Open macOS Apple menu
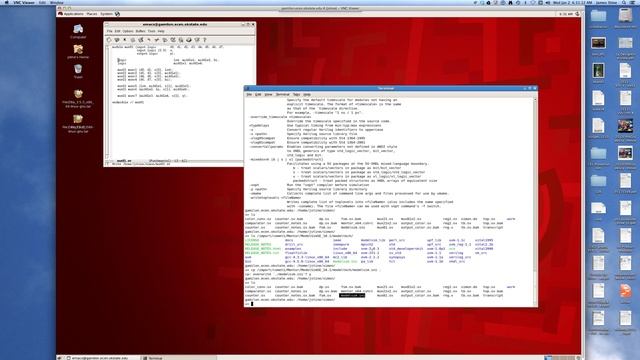This screenshot has height=360, width=640. tap(7, 2)
